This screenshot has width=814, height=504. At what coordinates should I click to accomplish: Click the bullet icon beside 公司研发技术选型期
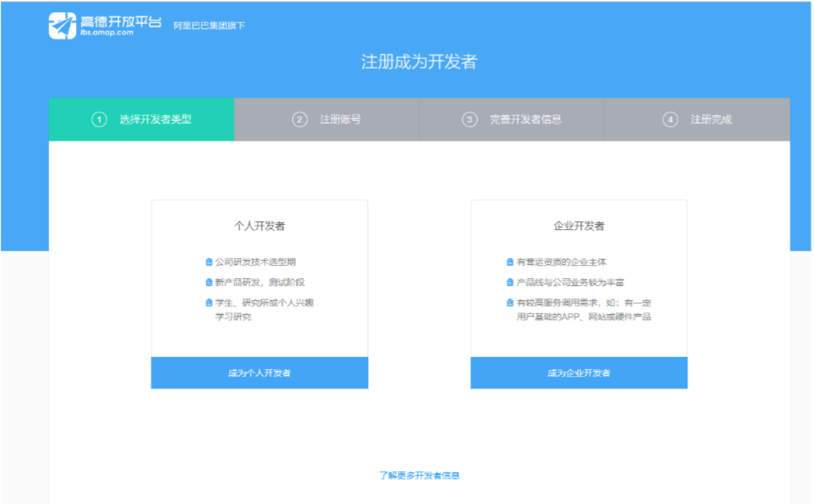(x=209, y=262)
